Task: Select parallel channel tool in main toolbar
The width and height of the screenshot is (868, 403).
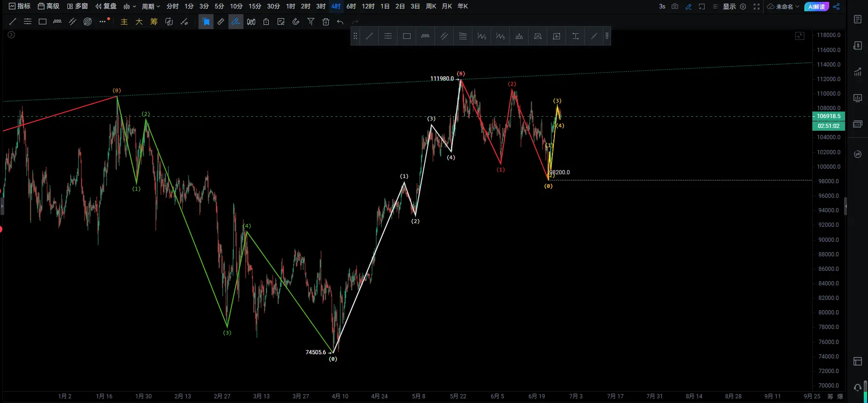Action: pyautogui.click(x=73, y=22)
